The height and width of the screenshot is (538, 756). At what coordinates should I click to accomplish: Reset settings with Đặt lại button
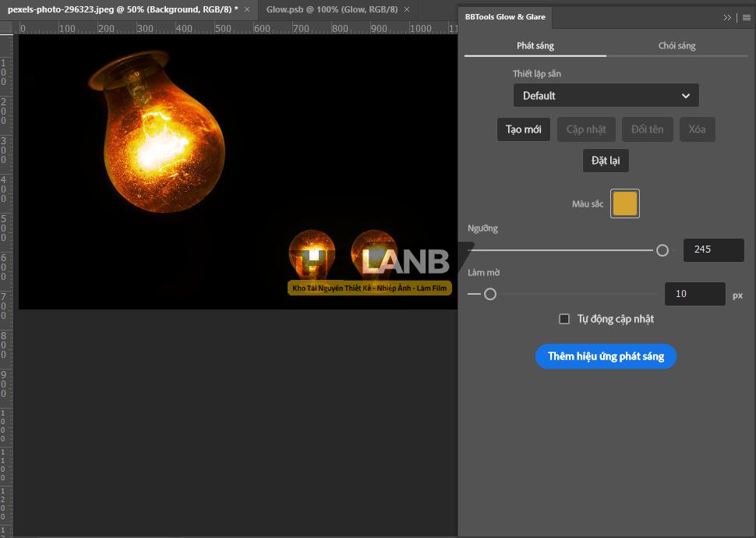[x=606, y=161]
